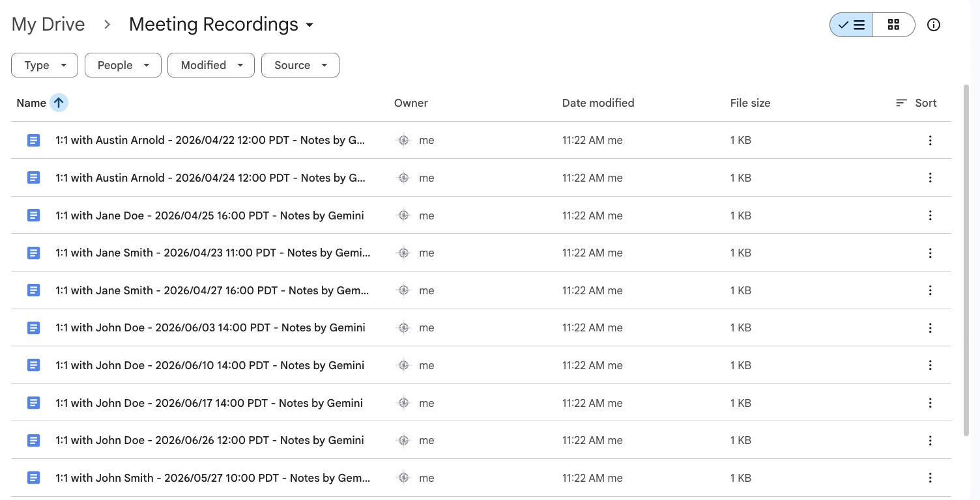The height and width of the screenshot is (500, 980).
Task: Open more actions for Austin Arnold 2026/04/22 notes
Action: [x=930, y=141]
